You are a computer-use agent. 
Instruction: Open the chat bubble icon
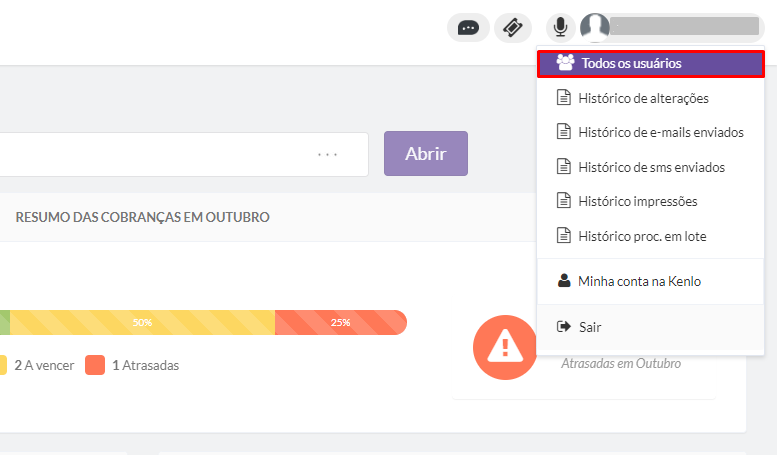tap(468, 28)
